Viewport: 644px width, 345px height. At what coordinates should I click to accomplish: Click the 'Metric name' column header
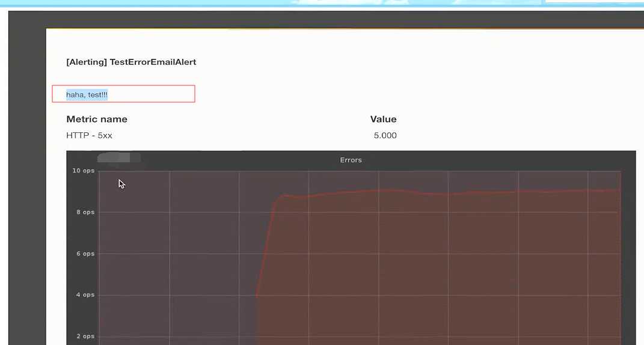(97, 119)
